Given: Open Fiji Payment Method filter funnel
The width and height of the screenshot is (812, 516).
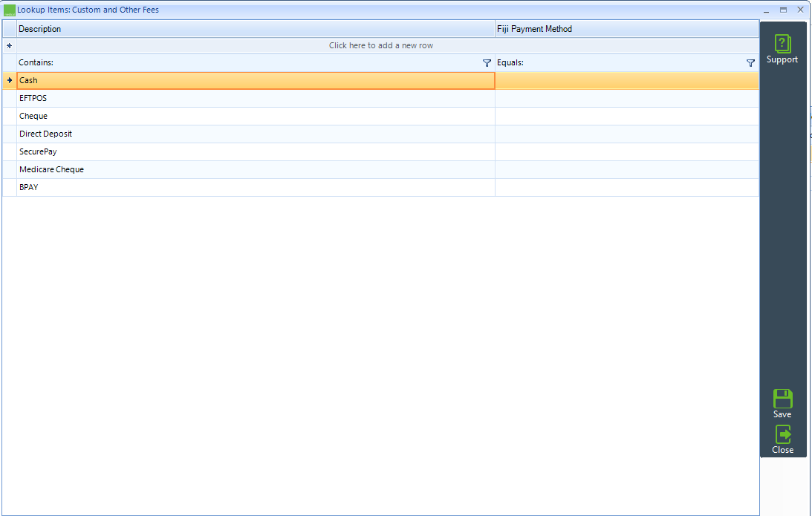Looking at the screenshot, I should coord(751,62).
